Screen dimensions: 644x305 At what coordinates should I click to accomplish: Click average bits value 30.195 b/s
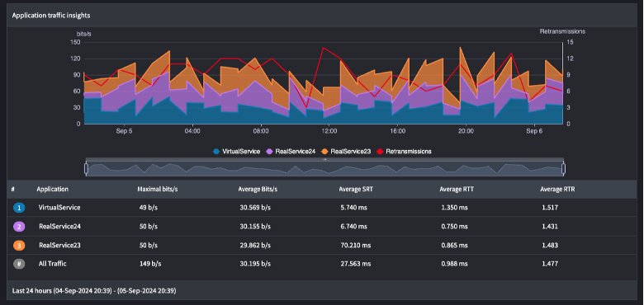pos(255,264)
